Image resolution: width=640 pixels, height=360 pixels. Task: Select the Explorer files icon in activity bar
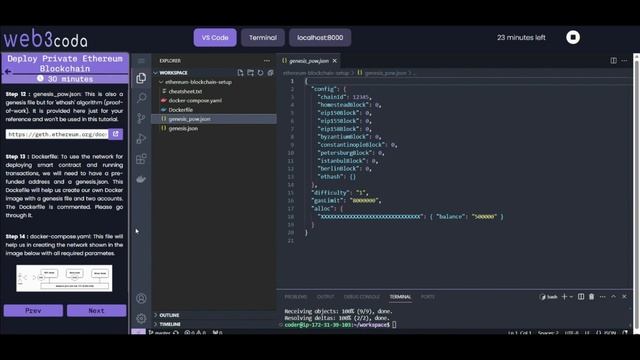click(141, 78)
